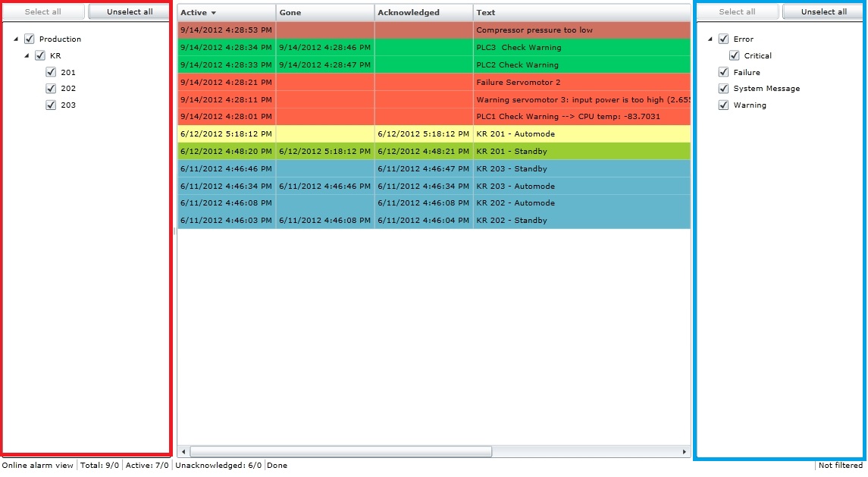Select the Failure Servomotor 2 alarm row
This screenshot has width=868, height=477.
(x=519, y=82)
